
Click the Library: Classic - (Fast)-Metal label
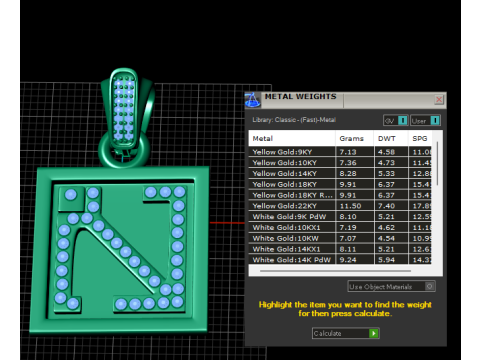click(x=294, y=120)
